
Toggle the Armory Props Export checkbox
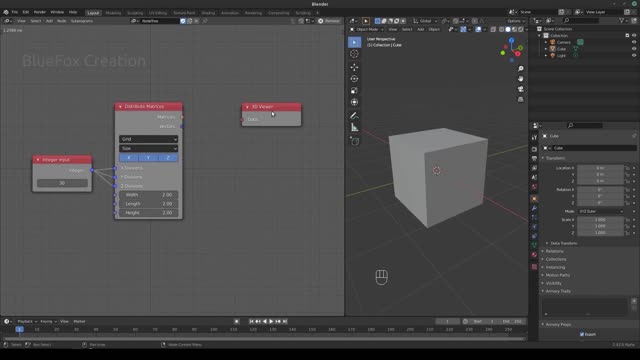582,334
